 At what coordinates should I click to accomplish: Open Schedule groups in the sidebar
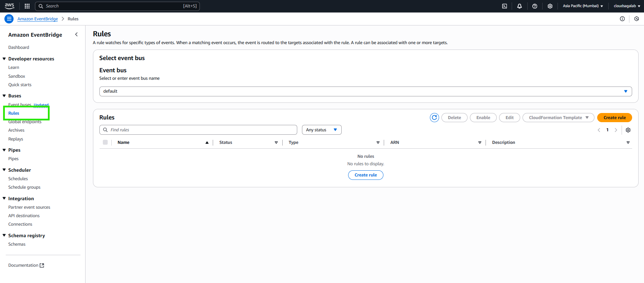point(24,187)
